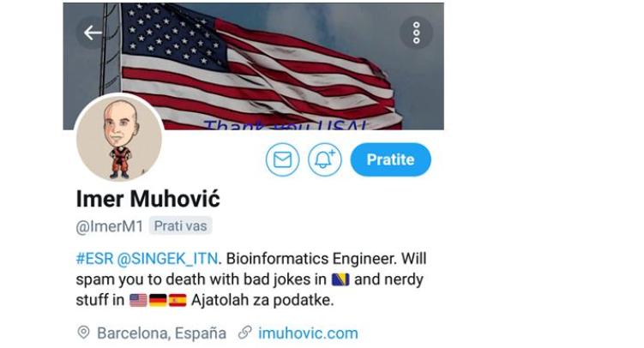Click the envelope direct message icon
Viewport: 644px width, 348px height.
(283, 159)
